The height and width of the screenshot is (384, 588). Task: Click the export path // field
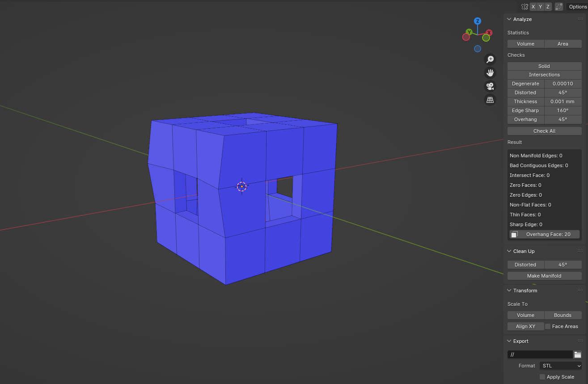click(540, 354)
